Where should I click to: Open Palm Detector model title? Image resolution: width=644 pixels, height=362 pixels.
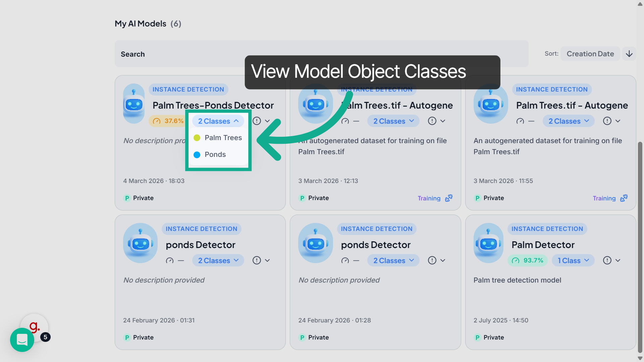[x=543, y=245]
